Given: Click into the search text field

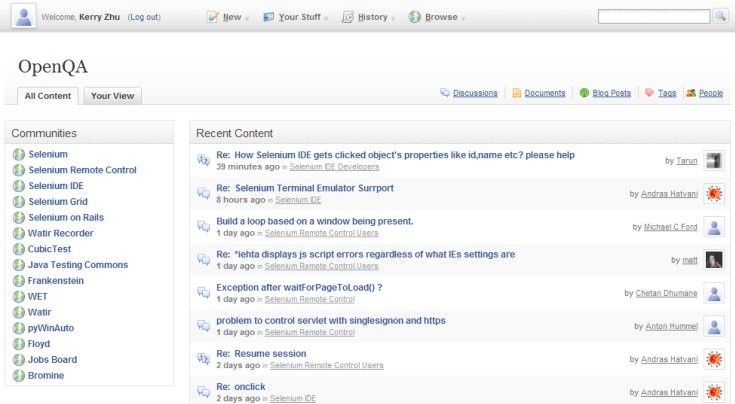Looking at the screenshot, I should [653, 17].
